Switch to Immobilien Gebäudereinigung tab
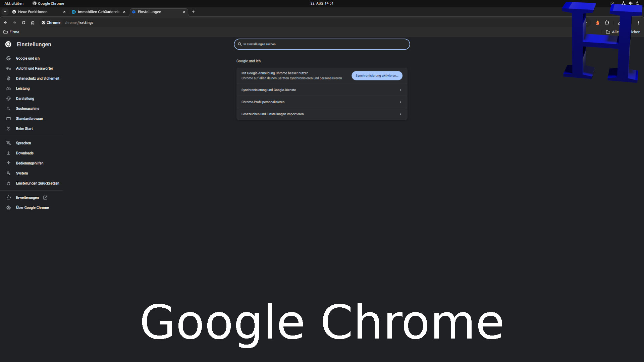Screen dimensions: 644x362 [x=98, y=12]
